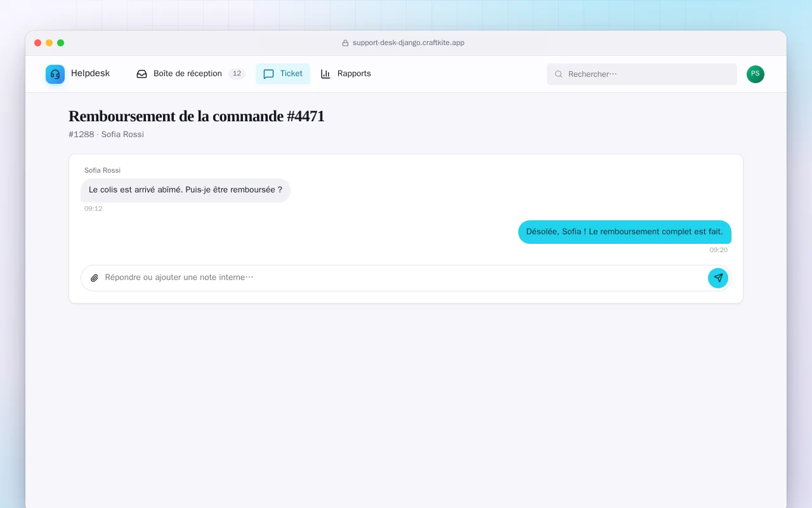
Task: Close the window with red button
Action: [x=38, y=43]
